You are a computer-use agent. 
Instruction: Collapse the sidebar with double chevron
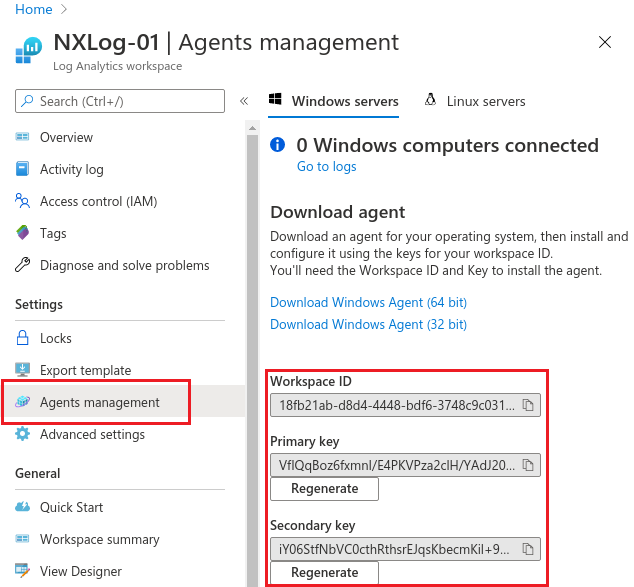tap(244, 101)
